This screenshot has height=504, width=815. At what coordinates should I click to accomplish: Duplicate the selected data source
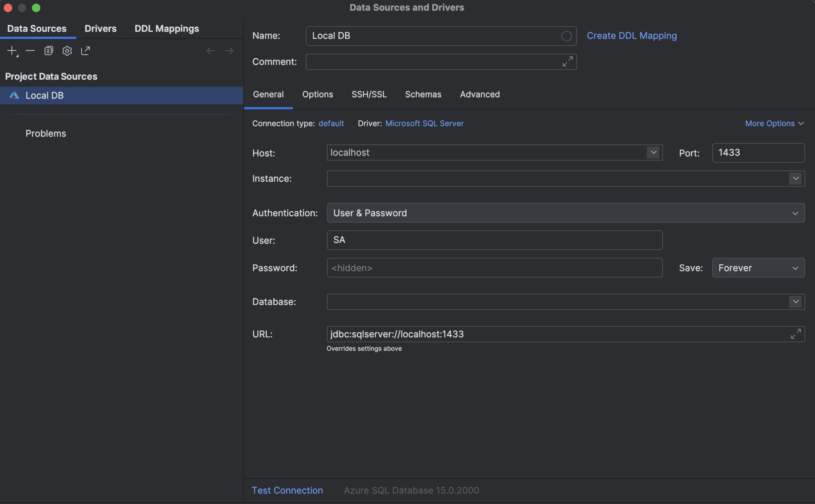pyautogui.click(x=49, y=51)
